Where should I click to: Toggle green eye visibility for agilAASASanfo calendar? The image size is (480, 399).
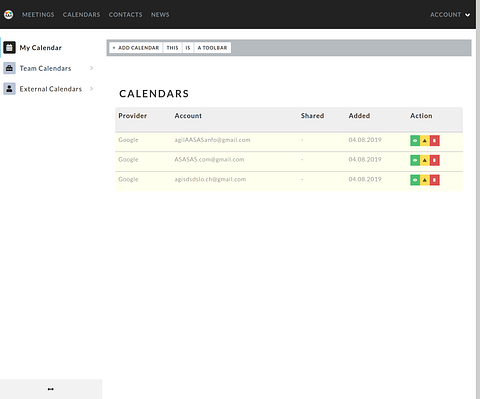coord(415,141)
